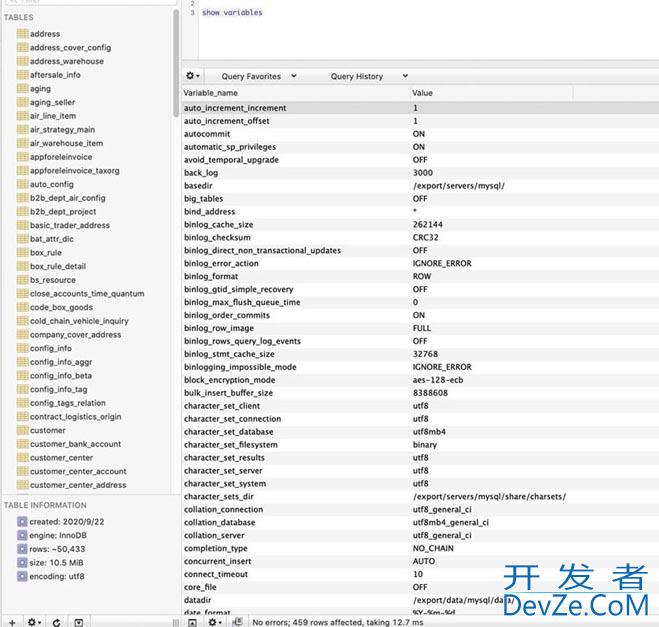Click the auto_config table icon

click(23, 184)
